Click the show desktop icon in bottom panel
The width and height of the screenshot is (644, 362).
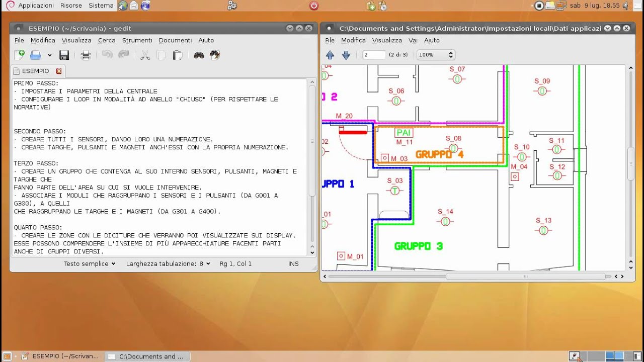point(8,356)
